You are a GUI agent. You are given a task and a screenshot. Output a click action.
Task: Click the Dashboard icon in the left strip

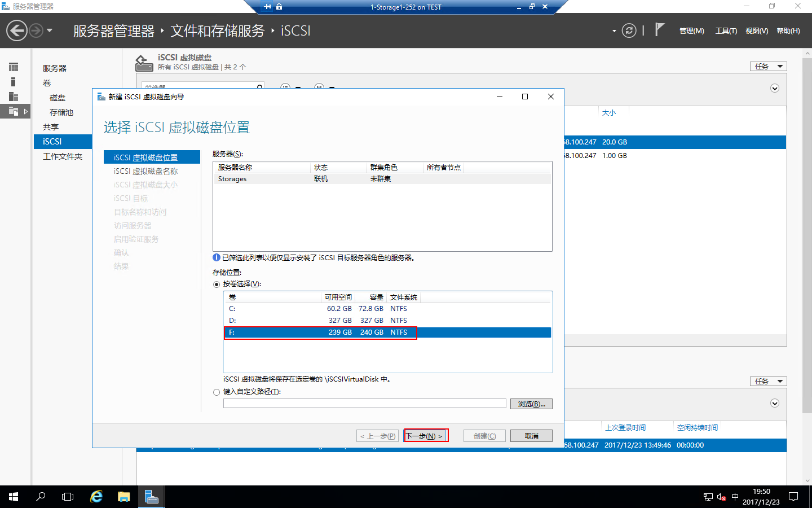[14, 67]
